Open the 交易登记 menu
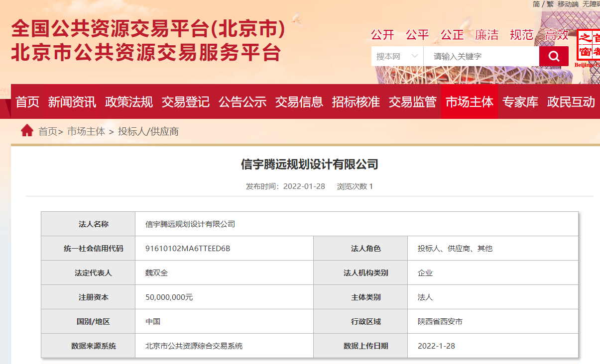The width and height of the screenshot is (600, 364). click(x=185, y=102)
